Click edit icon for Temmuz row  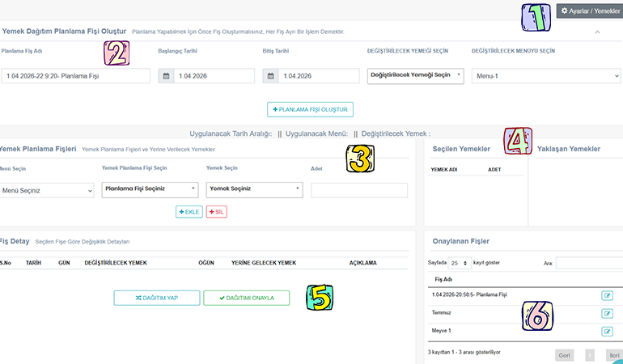[x=607, y=313]
